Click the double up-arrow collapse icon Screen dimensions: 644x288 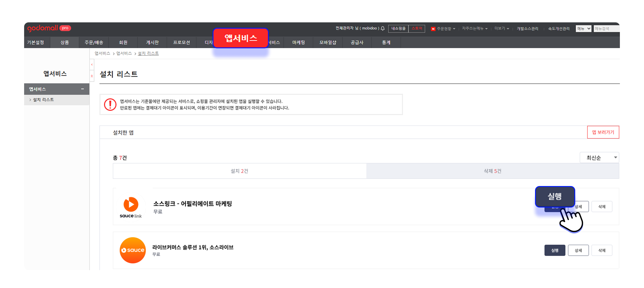tap(92, 76)
